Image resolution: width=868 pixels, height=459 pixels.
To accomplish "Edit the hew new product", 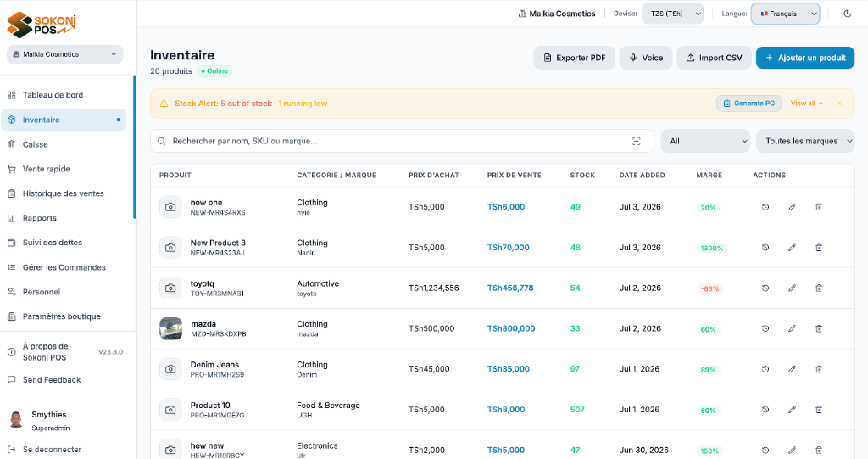I will point(792,450).
